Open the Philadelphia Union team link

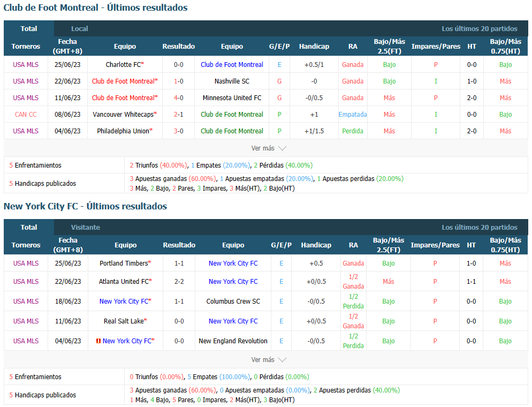point(123,131)
